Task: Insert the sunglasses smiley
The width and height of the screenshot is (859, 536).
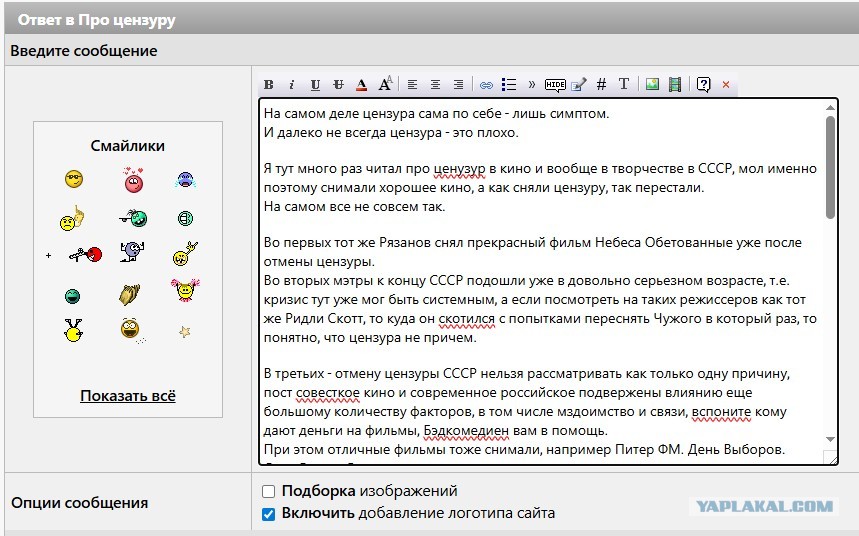Action: pyautogui.click(x=74, y=179)
